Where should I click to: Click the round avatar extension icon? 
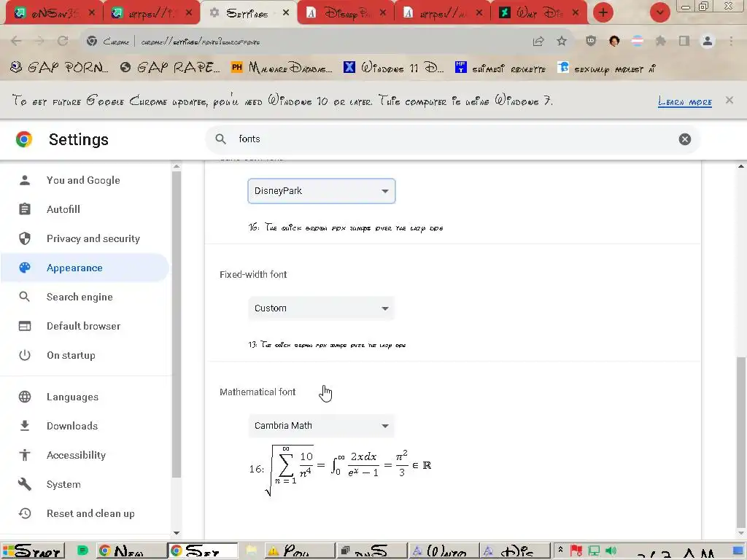click(x=614, y=41)
